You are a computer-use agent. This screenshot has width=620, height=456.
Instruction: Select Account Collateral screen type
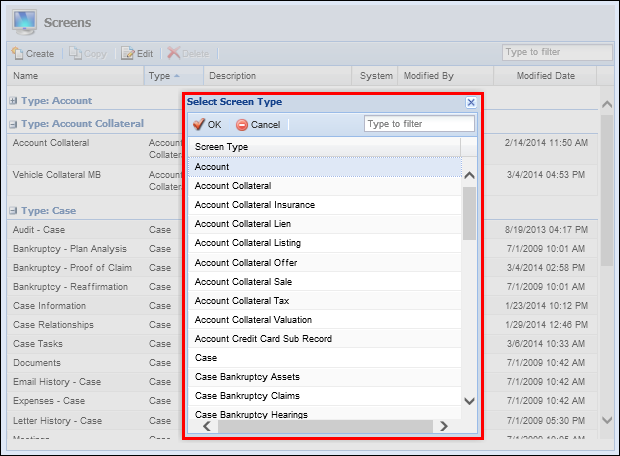pyautogui.click(x=325, y=186)
